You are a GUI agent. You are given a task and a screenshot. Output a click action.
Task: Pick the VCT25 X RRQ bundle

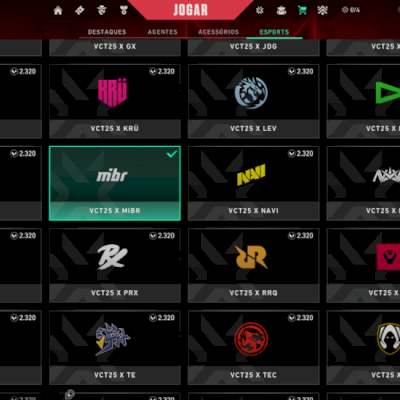pos(254,265)
